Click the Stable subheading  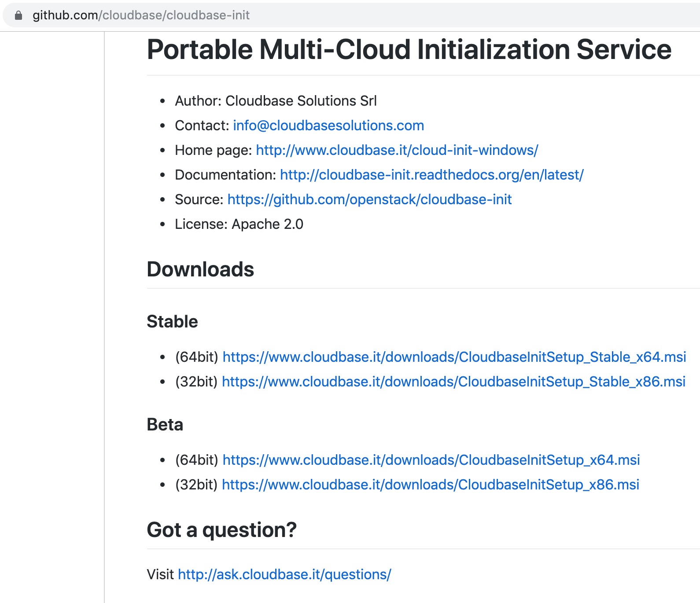click(x=172, y=322)
